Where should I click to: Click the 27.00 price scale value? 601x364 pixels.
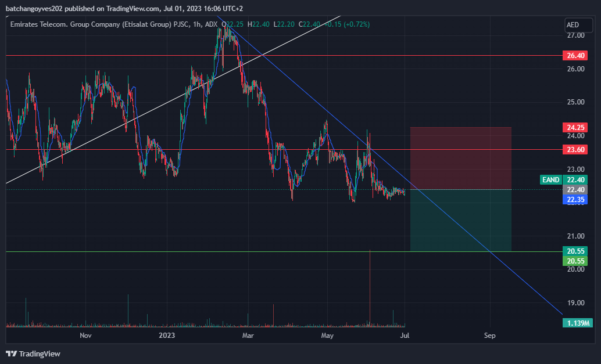coord(575,35)
